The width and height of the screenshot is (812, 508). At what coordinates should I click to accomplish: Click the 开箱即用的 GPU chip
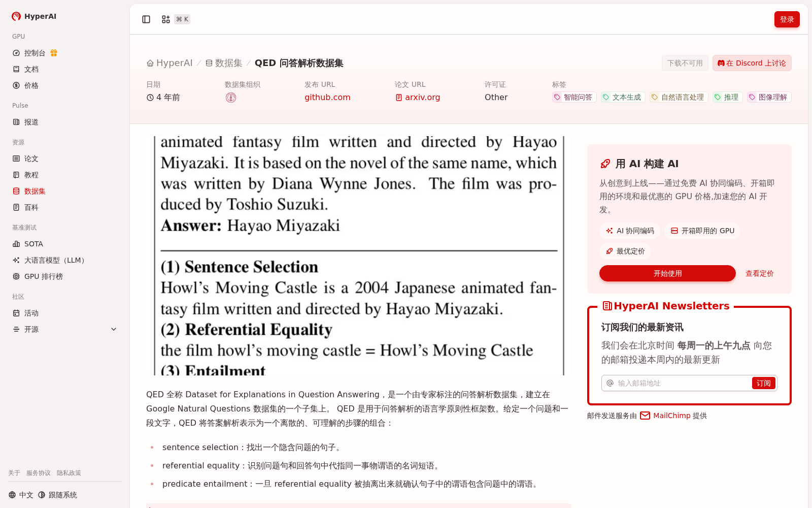coord(702,231)
